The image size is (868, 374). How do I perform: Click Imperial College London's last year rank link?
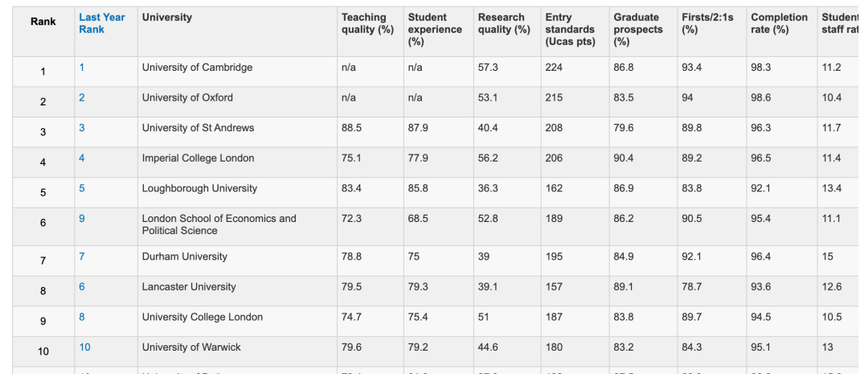pyautogui.click(x=82, y=158)
